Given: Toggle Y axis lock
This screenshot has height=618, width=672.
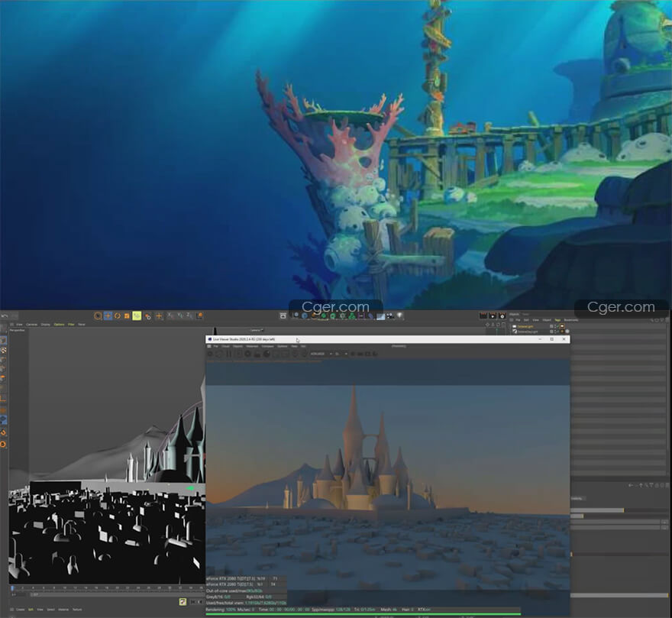Looking at the screenshot, I should click(180, 316).
